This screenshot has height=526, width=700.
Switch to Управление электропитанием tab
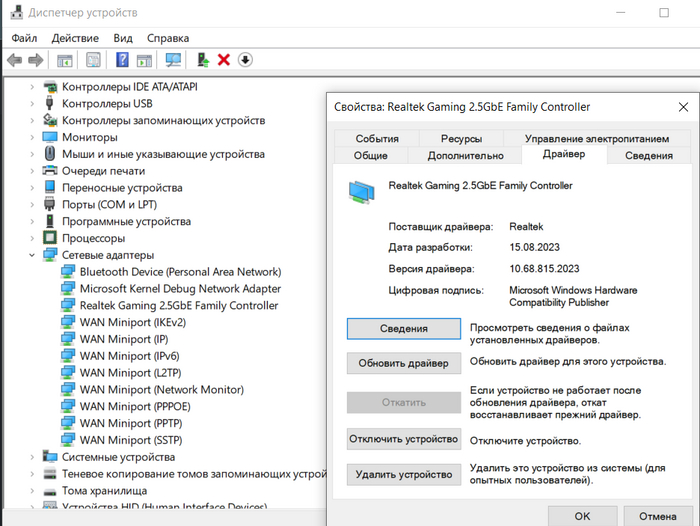coord(597,138)
